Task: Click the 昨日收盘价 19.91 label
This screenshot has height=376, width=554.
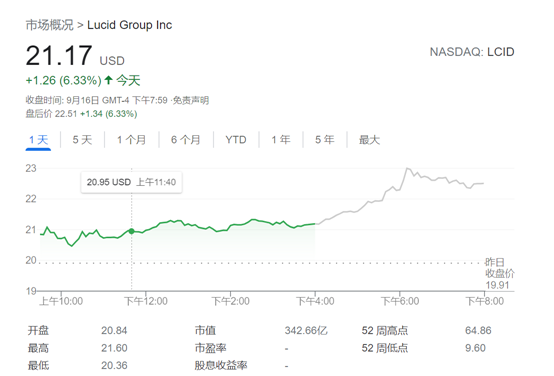Action: coord(499,274)
